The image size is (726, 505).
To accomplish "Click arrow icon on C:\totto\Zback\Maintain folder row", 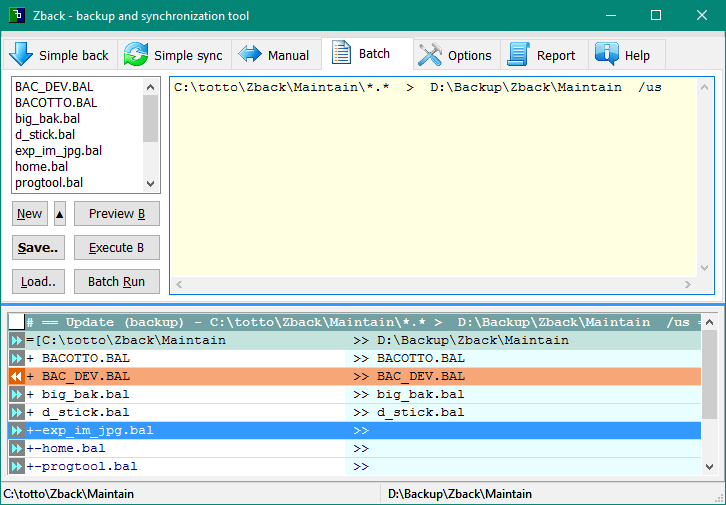I will pyautogui.click(x=17, y=340).
